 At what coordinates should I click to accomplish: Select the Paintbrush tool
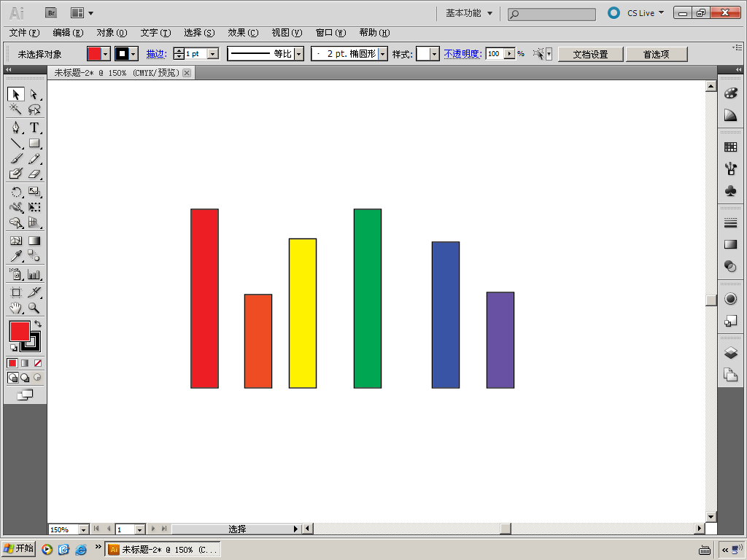point(16,158)
